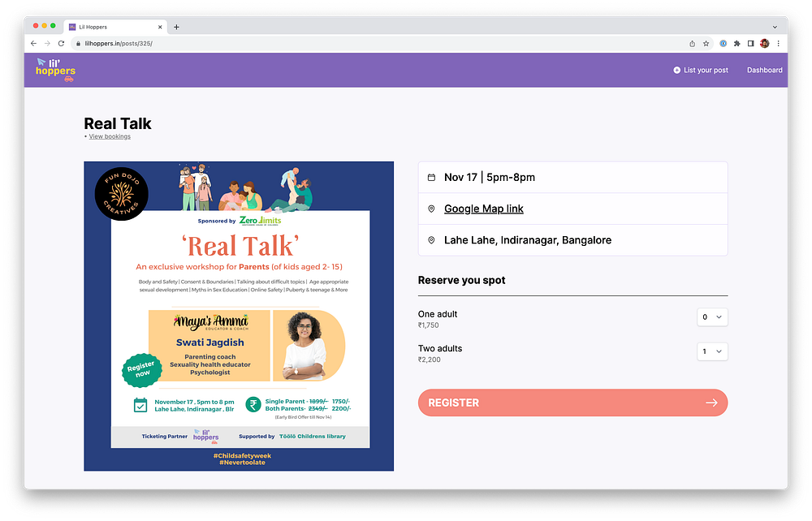
Task: Select the Lil Hoppers browser tab
Action: pyautogui.click(x=115, y=27)
